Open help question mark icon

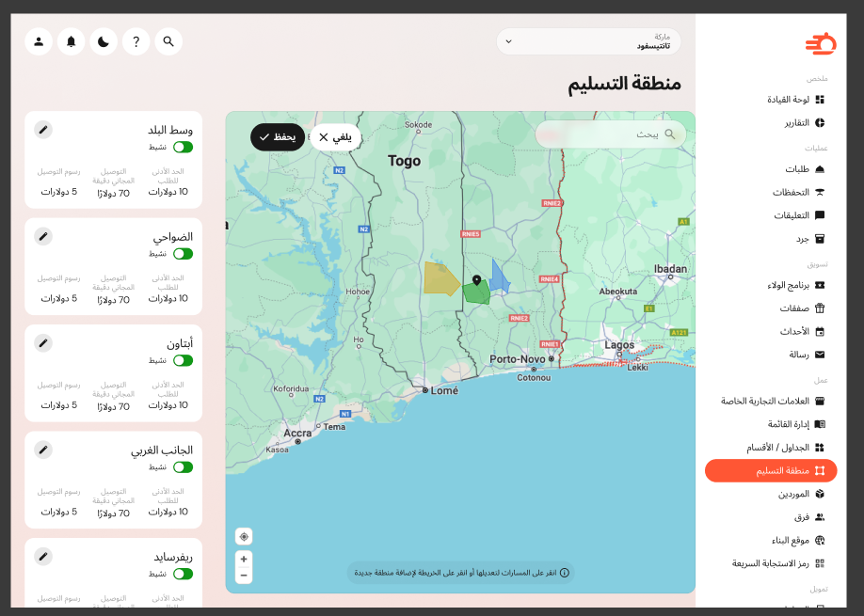[136, 41]
